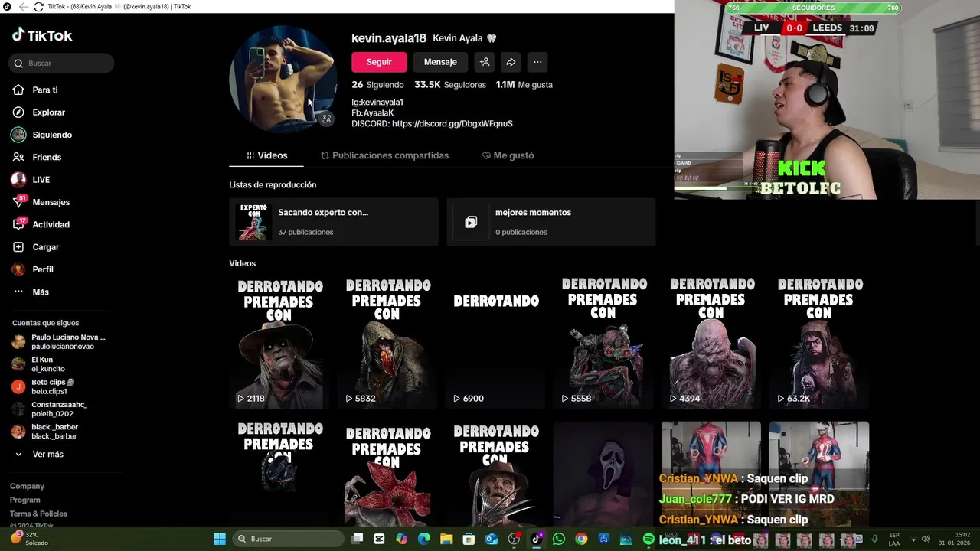Play the video with 5832 views
Viewport: 980px width, 551px height.
point(388,343)
